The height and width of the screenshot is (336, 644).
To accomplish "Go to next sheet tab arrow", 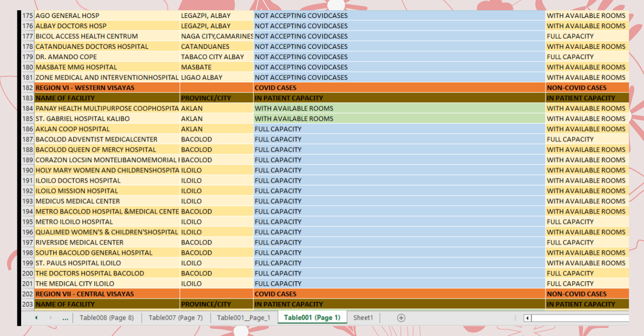I will pyautogui.click(x=50, y=318).
